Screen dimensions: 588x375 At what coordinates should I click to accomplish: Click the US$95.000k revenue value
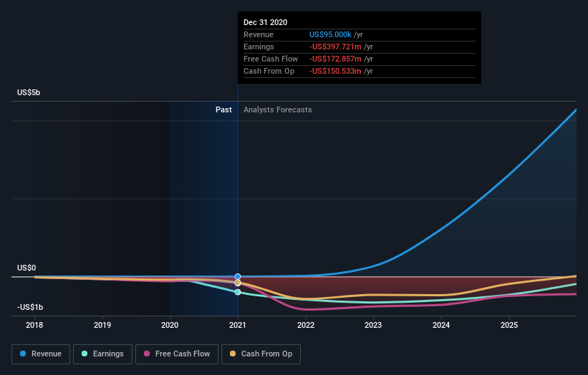point(330,34)
